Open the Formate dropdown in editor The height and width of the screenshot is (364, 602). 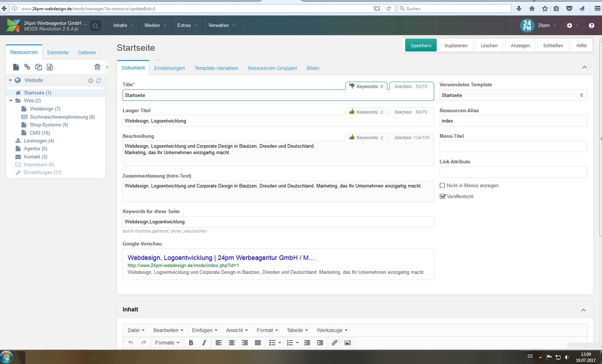(167, 343)
